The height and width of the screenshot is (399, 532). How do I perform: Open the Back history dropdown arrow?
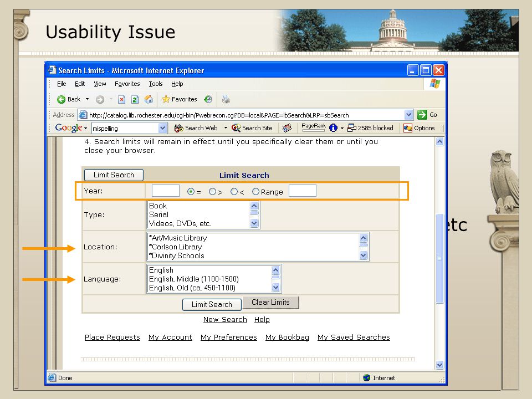tap(87, 99)
